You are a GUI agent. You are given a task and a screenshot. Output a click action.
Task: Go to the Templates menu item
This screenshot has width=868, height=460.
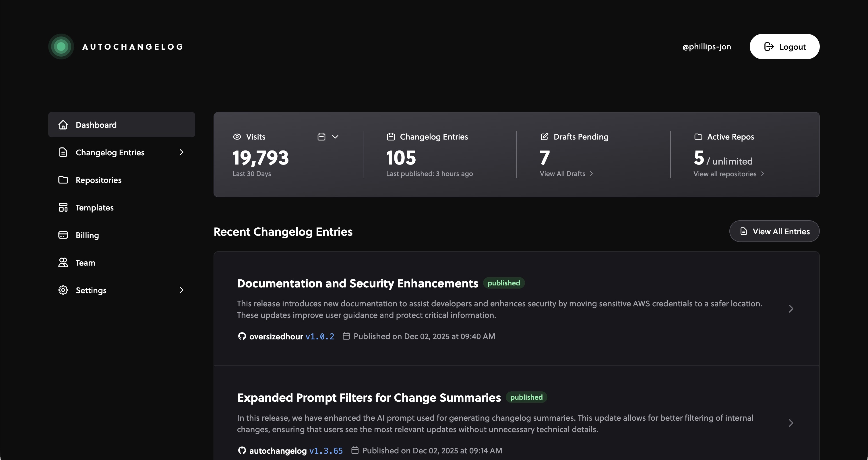pos(94,208)
